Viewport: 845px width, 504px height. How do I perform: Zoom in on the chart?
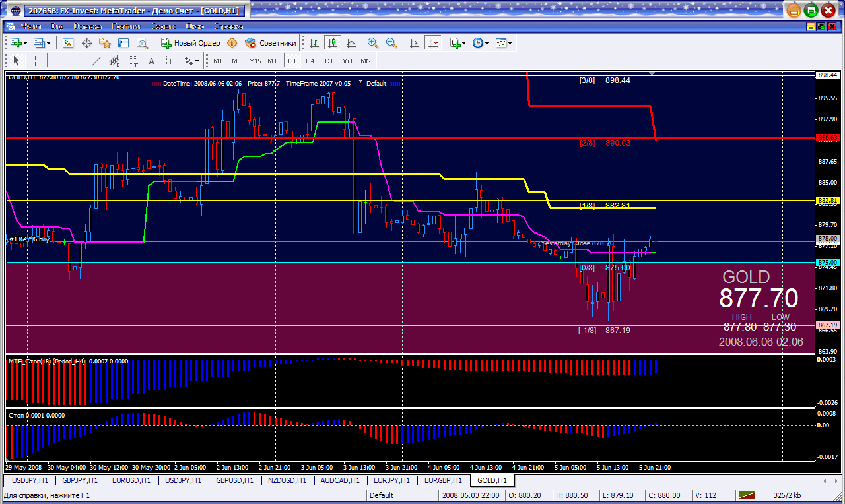373,43
